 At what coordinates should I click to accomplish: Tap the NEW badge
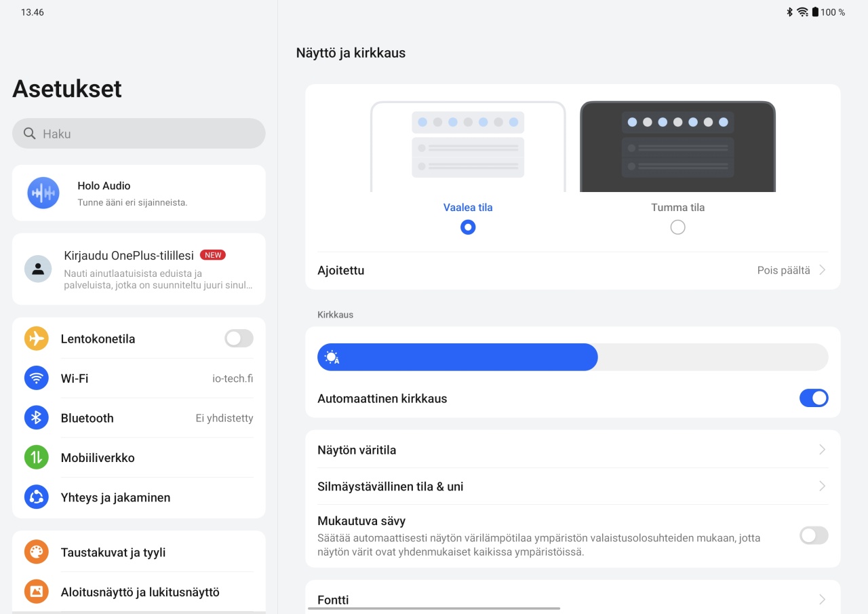(x=213, y=255)
